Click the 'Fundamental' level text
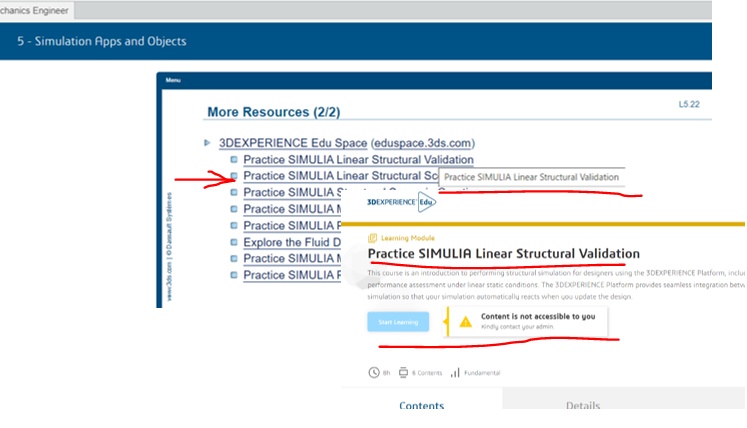747x428 pixels. point(482,373)
